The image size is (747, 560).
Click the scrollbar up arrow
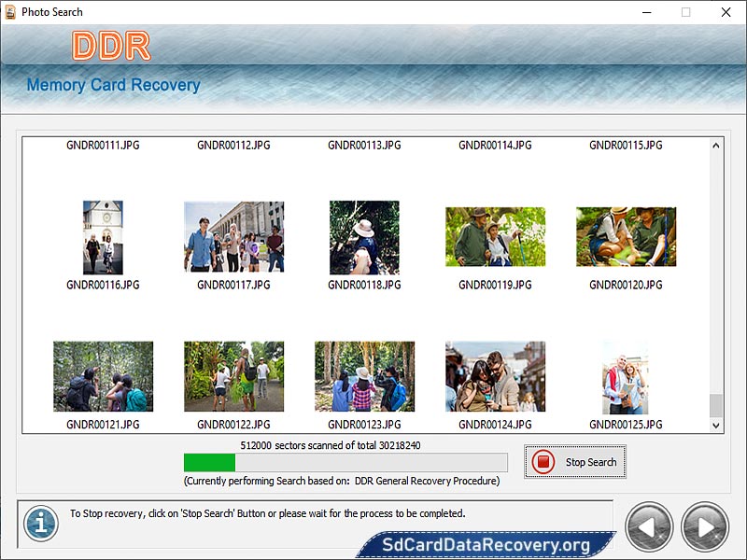[x=714, y=145]
